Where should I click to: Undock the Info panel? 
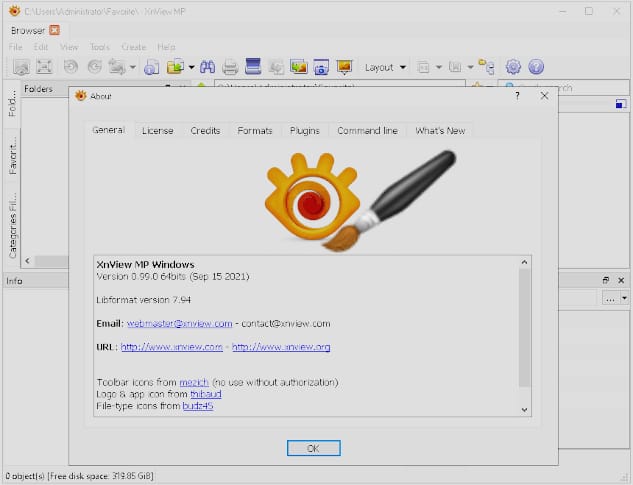tap(605, 280)
